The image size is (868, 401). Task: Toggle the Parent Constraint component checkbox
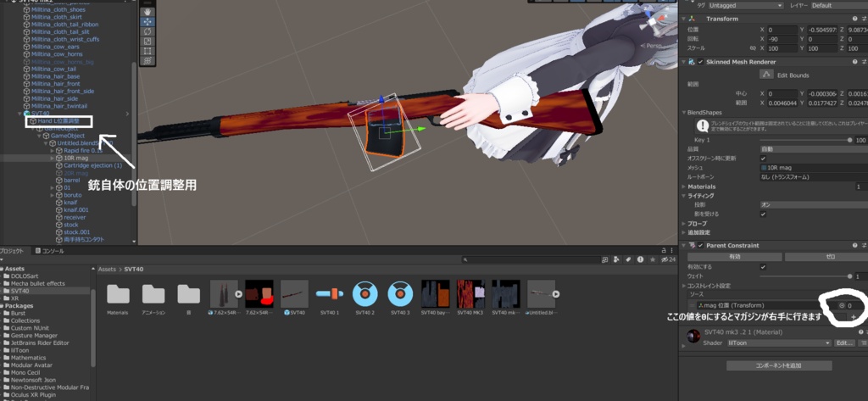click(x=701, y=245)
